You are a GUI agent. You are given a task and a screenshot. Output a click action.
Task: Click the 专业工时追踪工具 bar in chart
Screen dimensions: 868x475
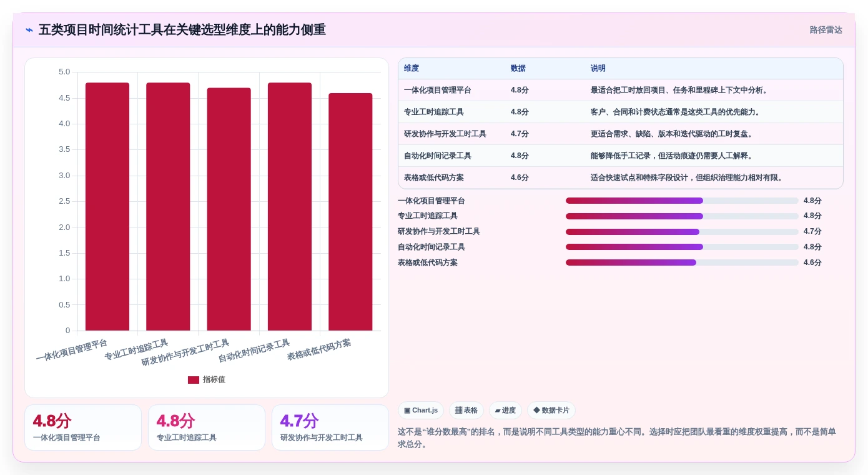(x=168, y=207)
